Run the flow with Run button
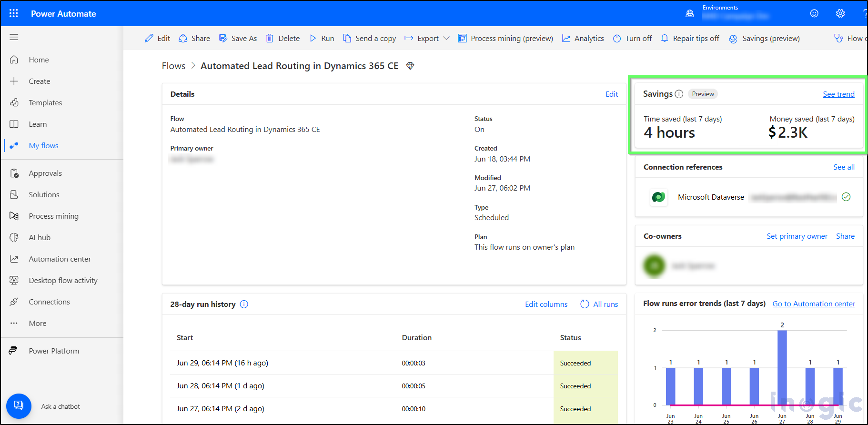 (x=322, y=38)
